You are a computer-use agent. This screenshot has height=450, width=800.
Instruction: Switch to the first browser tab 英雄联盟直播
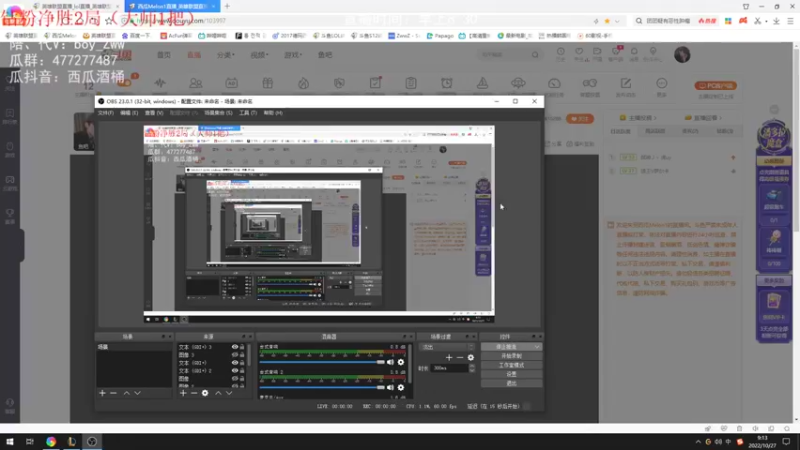[x=77, y=6]
